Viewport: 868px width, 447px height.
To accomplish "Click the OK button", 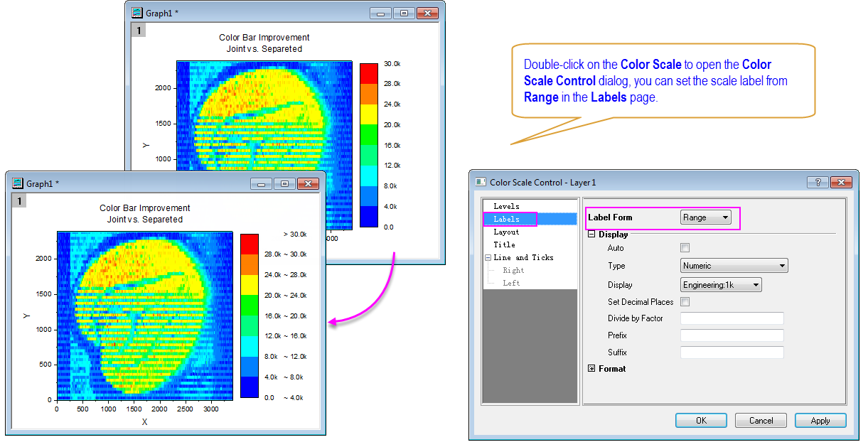I will click(701, 420).
